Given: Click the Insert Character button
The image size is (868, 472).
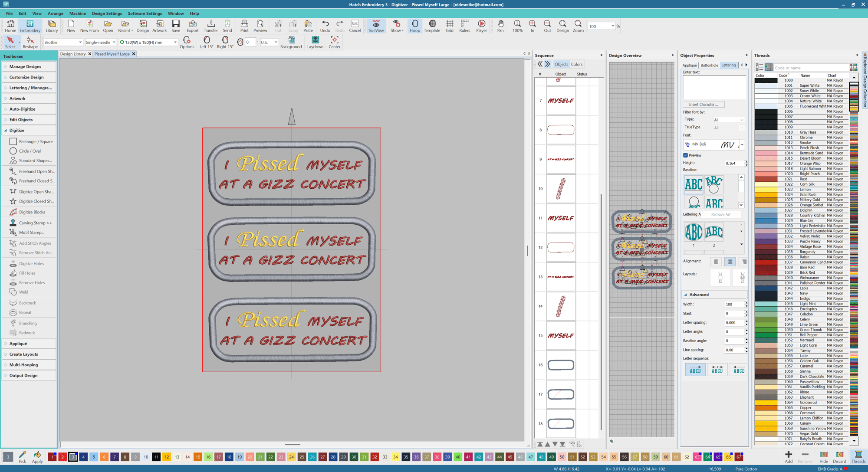Looking at the screenshot, I should tap(703, 105).
